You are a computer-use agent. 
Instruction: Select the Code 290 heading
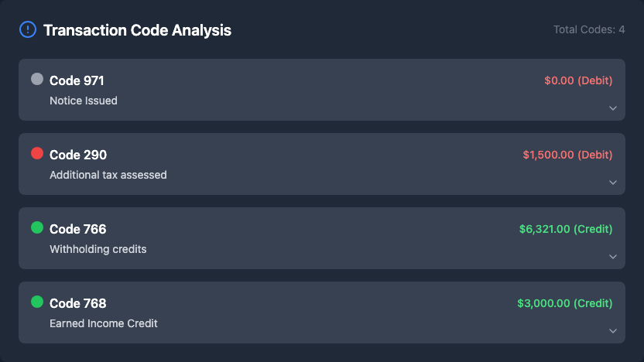pyautogui.click(x=78, y=155)
